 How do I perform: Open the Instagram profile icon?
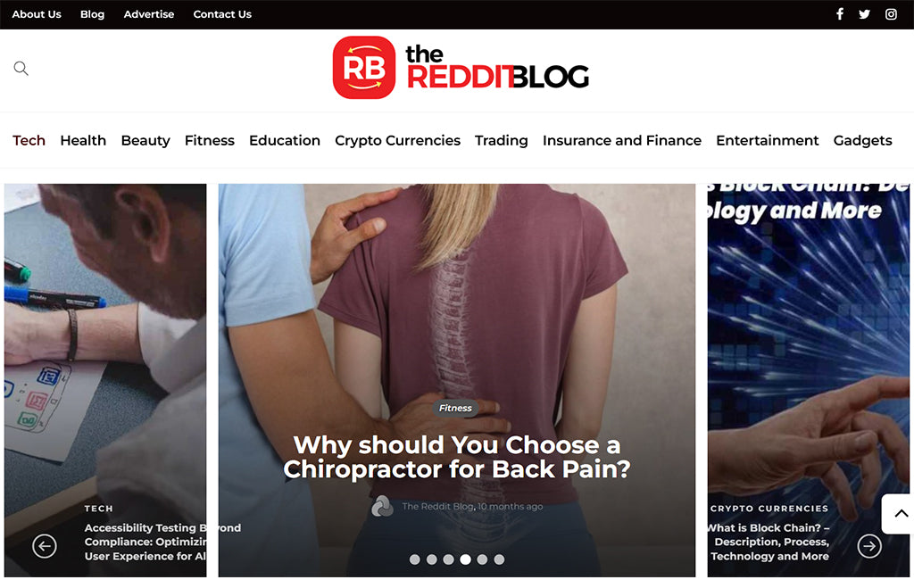point(891,14)
